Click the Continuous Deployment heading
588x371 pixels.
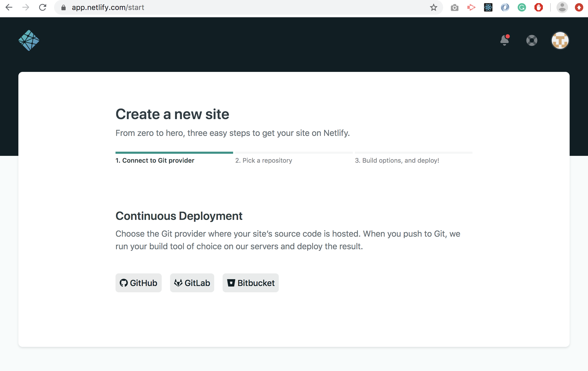(179, 216)
